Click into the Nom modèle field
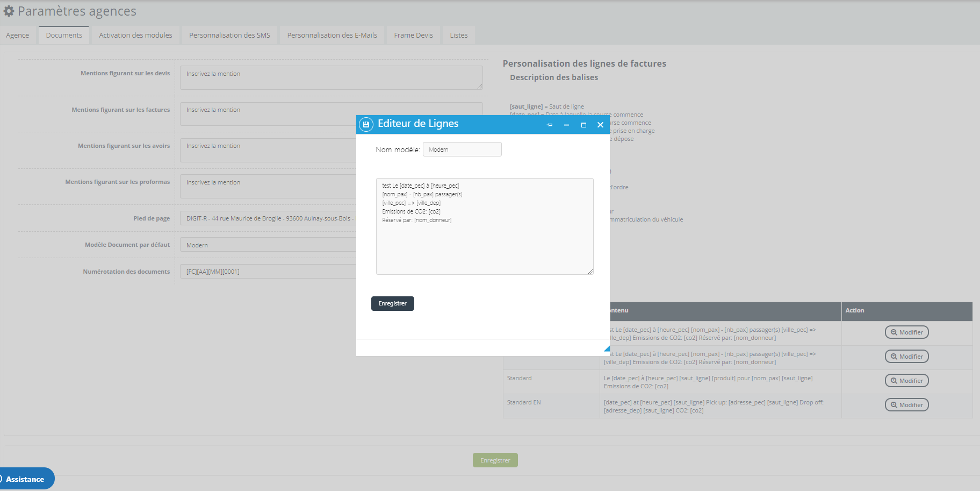 462,150
